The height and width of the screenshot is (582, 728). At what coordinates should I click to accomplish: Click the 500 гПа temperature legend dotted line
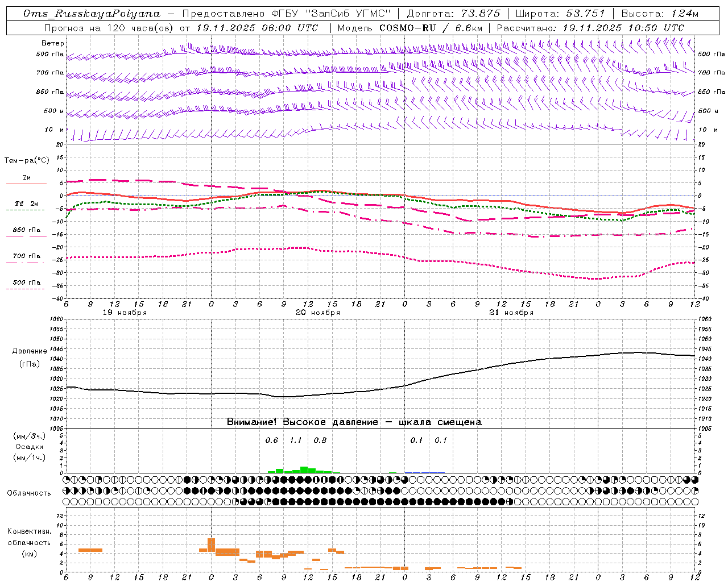coord(25,289)
